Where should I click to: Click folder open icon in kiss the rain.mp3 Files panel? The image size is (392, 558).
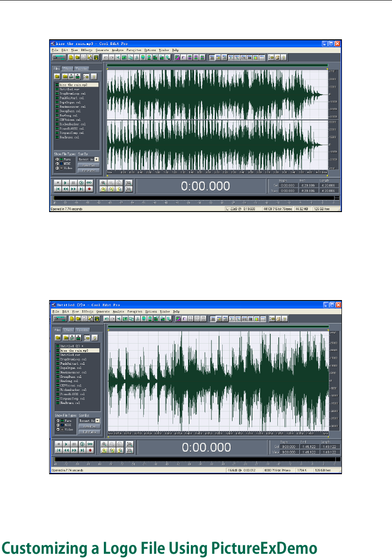(57, 76)
